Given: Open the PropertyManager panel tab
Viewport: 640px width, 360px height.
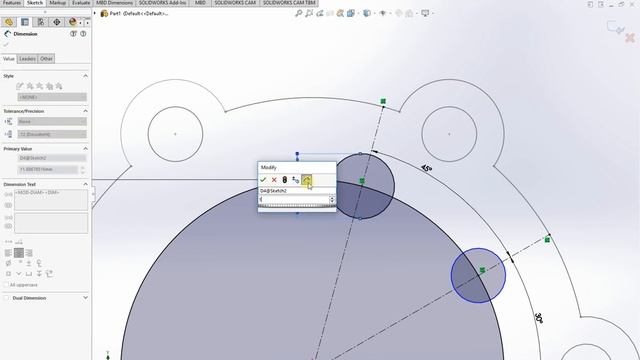Looking at the screenshot, I should coord(25,22).
